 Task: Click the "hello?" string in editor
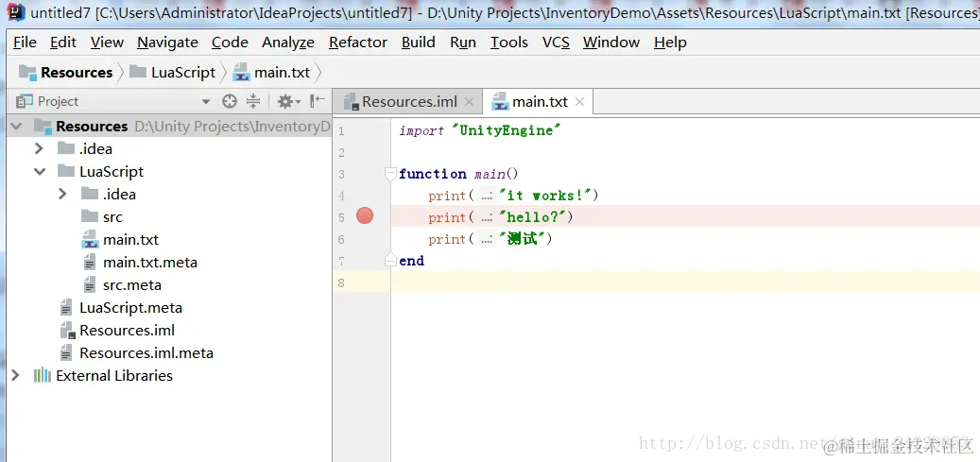pyautogui.click(x=532, y=217)
